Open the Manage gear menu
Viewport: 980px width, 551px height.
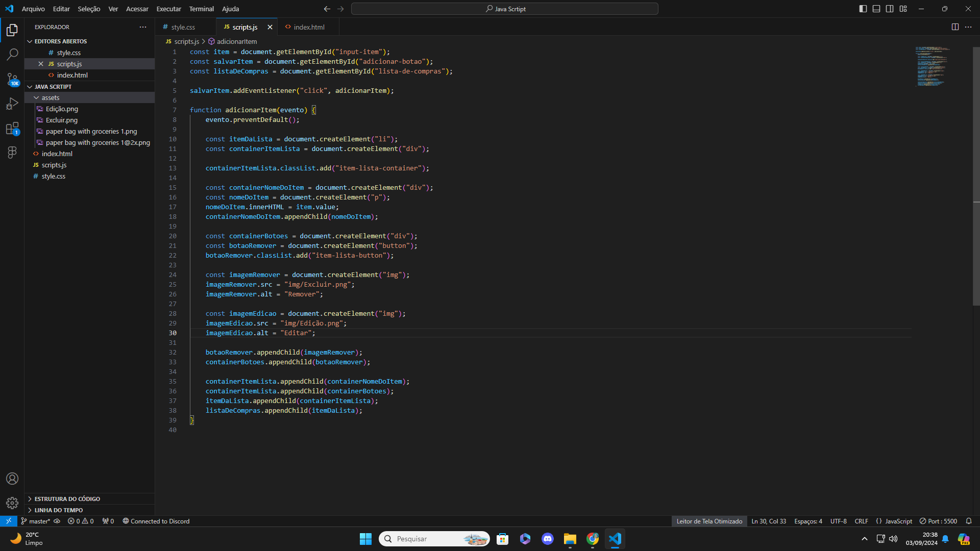[12, 503]
